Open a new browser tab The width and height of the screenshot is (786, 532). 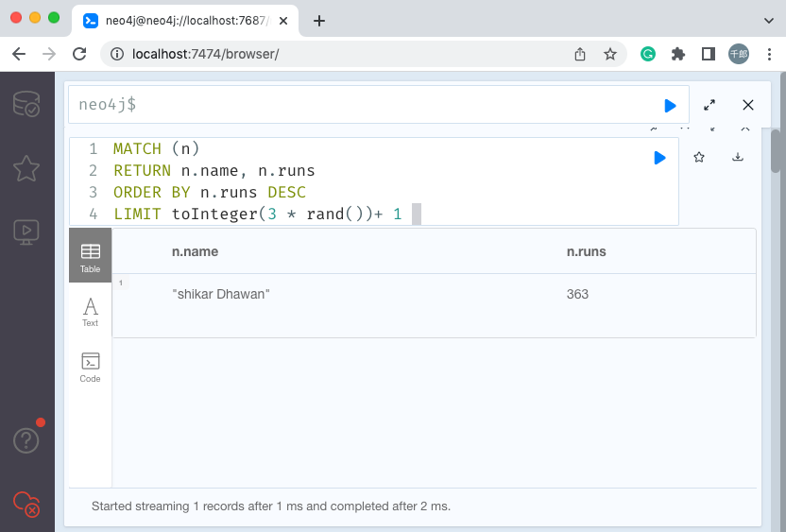coord(318,21)
